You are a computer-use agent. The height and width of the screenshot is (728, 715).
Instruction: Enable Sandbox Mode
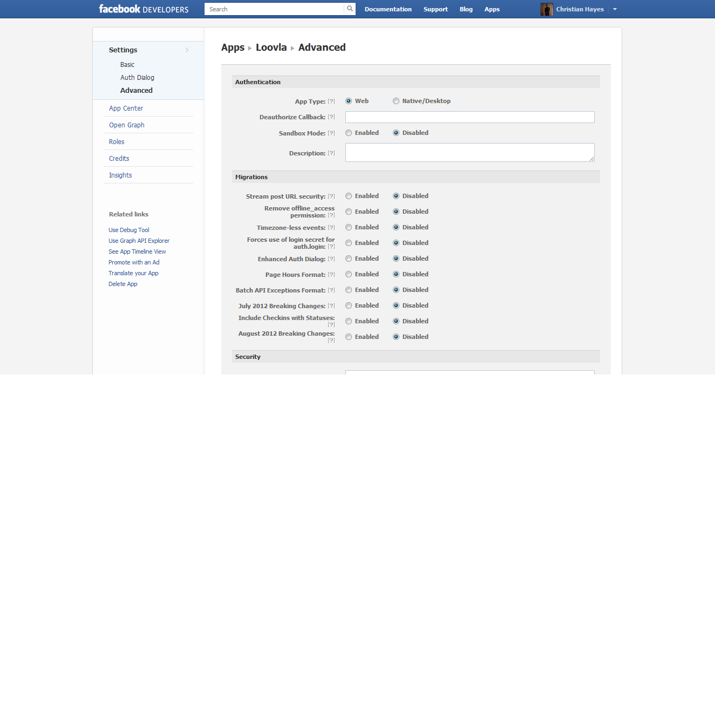(x=349, y=133)
